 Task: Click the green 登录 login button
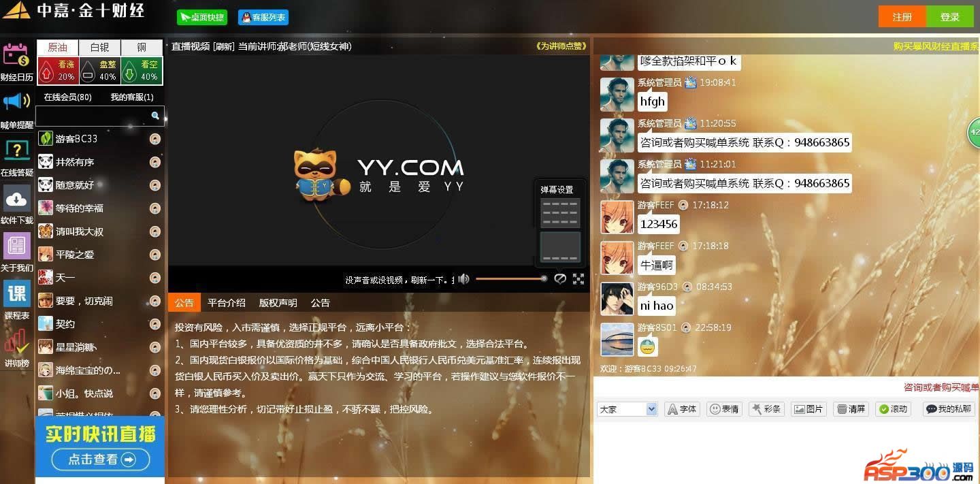point(950,17)
